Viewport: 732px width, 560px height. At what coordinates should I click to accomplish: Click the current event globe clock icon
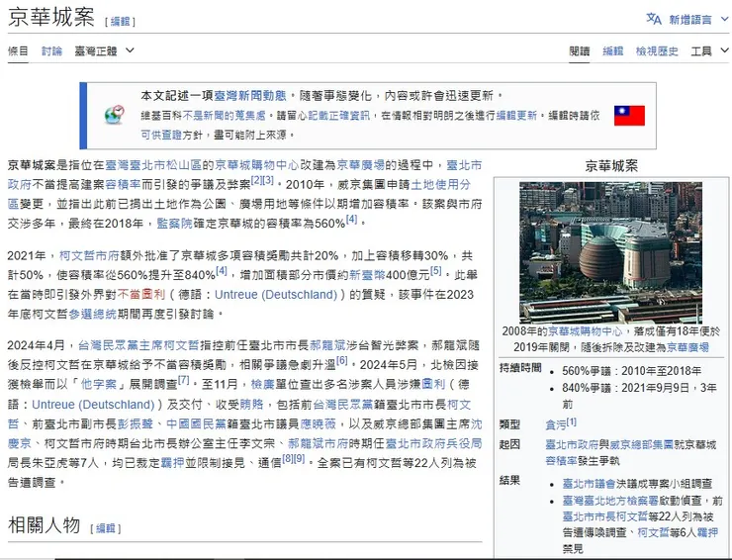click(x=114, y=115)
